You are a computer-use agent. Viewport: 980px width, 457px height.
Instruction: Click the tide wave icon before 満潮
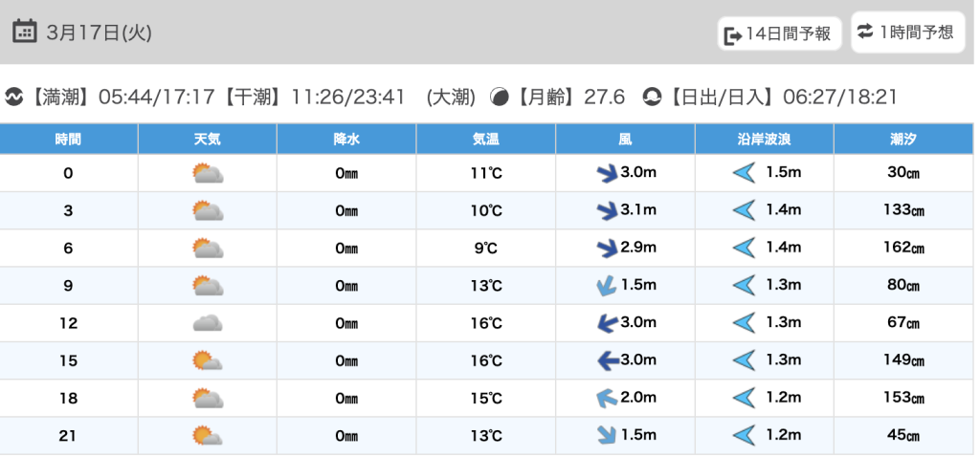click(x=14, y=97)
